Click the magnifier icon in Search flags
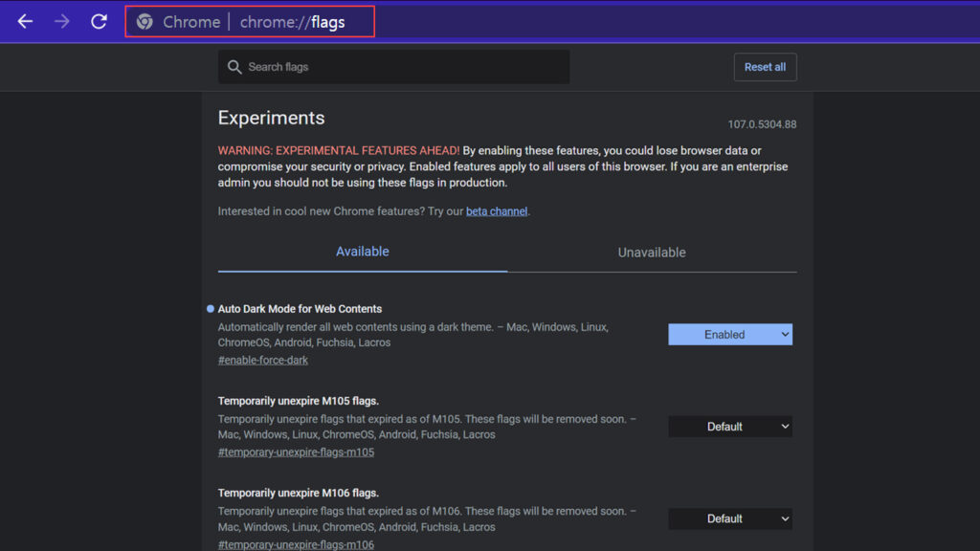 (x=234, y=67)
